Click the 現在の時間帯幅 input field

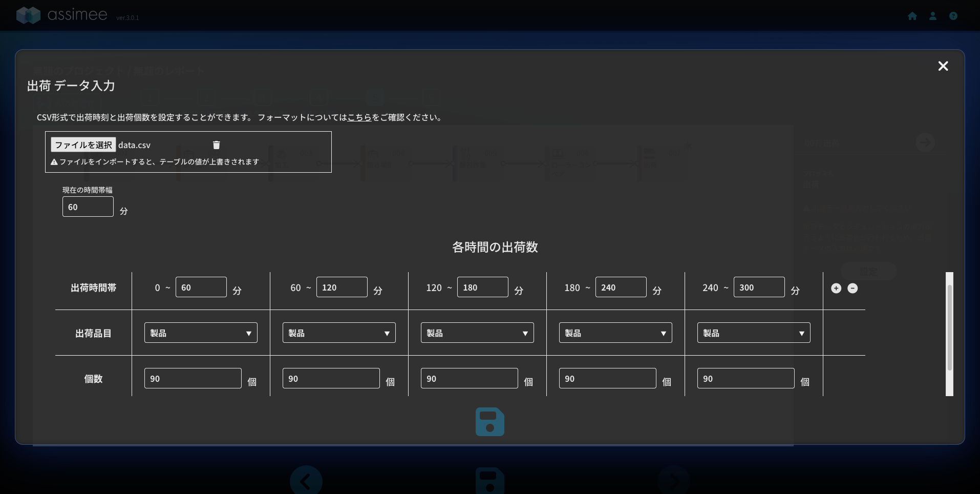[x=88, y=207]
